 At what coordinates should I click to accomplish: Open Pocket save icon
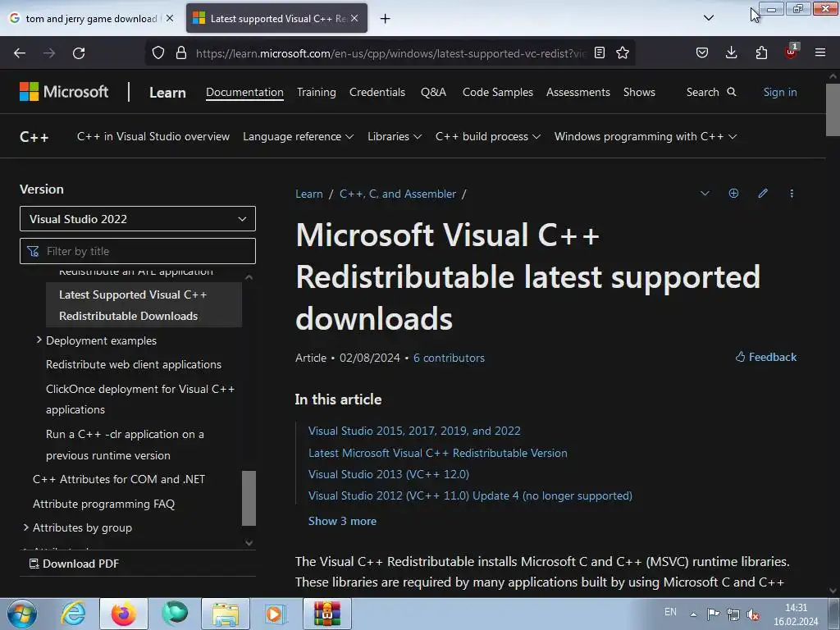(702, 52)
